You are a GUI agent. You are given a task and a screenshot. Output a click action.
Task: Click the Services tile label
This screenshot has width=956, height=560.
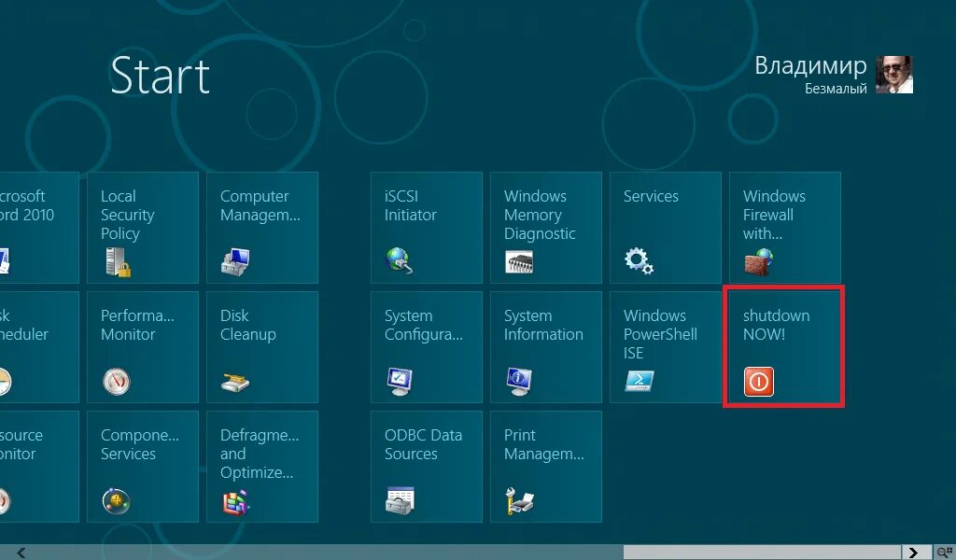pos(651,196)
